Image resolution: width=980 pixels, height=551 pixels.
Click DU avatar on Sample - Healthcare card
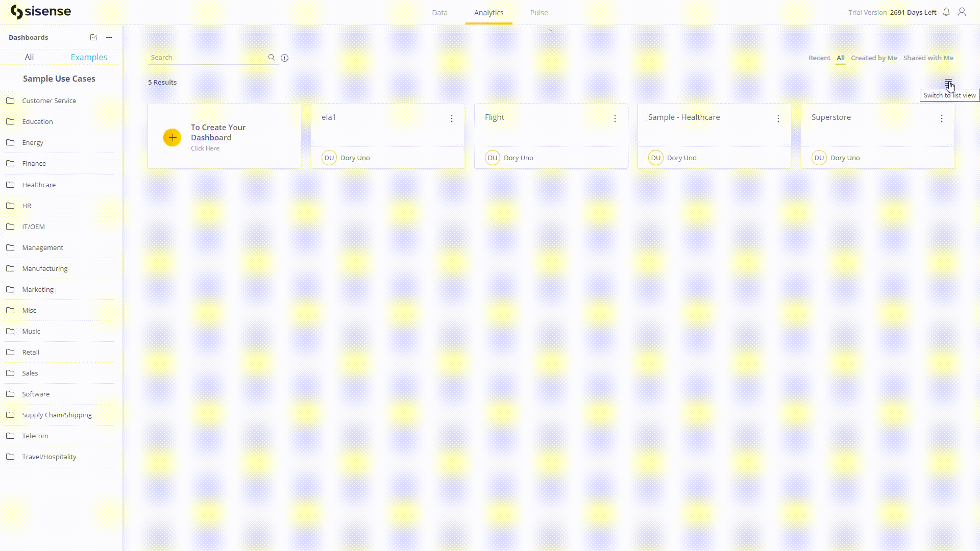[656, 158]
